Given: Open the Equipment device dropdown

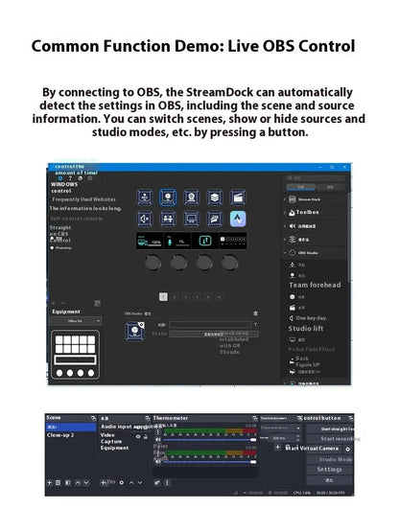Looking at the screenshot, I should [76, 320].
